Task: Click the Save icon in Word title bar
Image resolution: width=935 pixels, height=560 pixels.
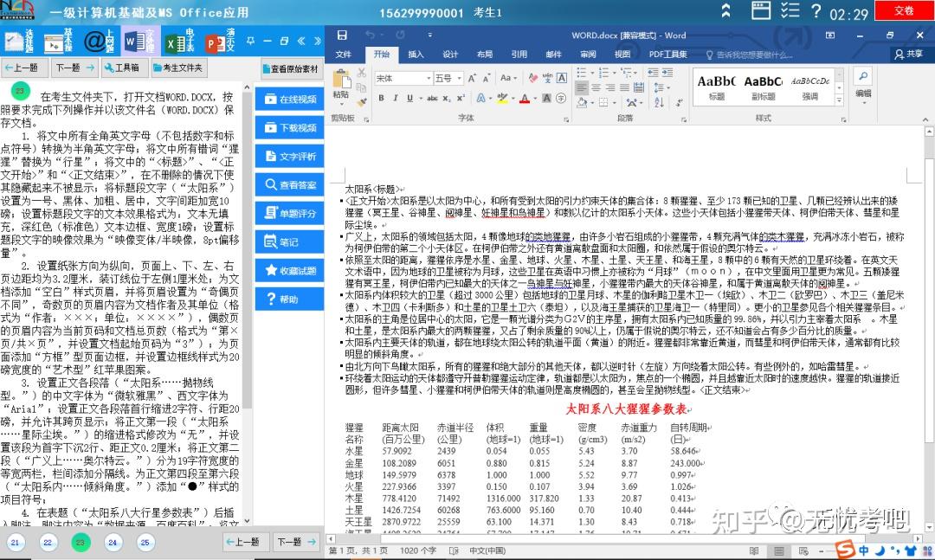Action: pyautogui.click(x=342, y=35)
